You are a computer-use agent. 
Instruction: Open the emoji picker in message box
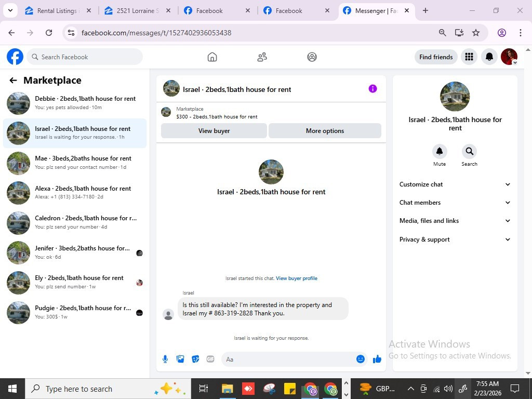coord(361,359)
